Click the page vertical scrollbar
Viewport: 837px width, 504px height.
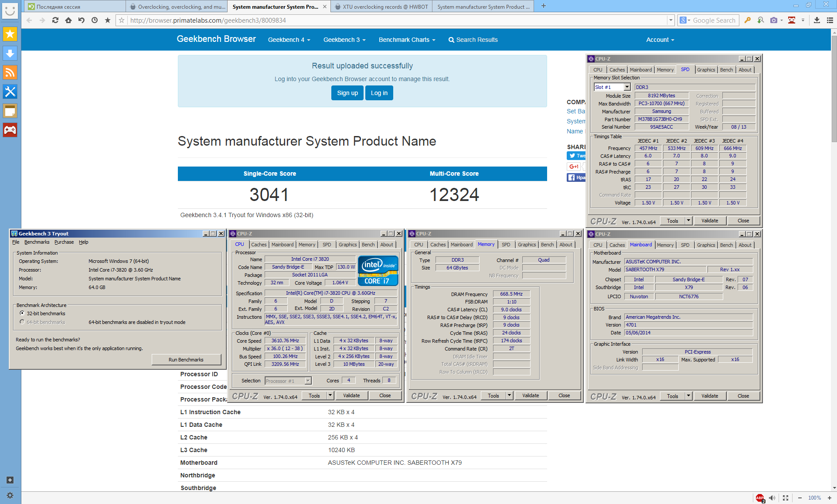pos(834,89)
